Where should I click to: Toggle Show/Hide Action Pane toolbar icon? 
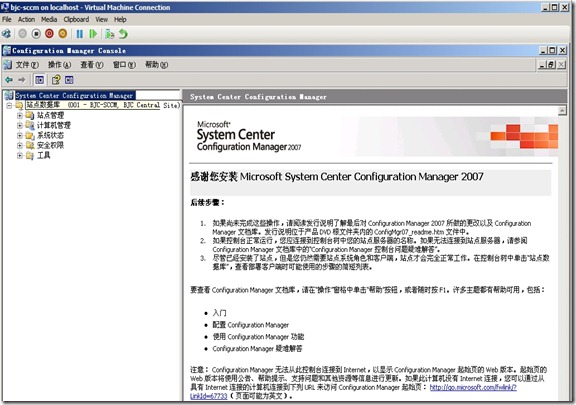coord(69,80)
